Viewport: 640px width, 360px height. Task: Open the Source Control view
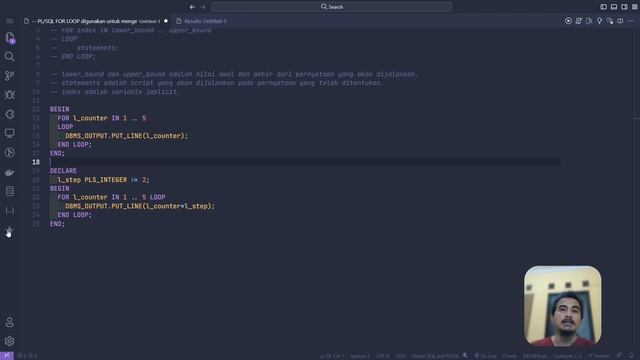pos(9,76)
